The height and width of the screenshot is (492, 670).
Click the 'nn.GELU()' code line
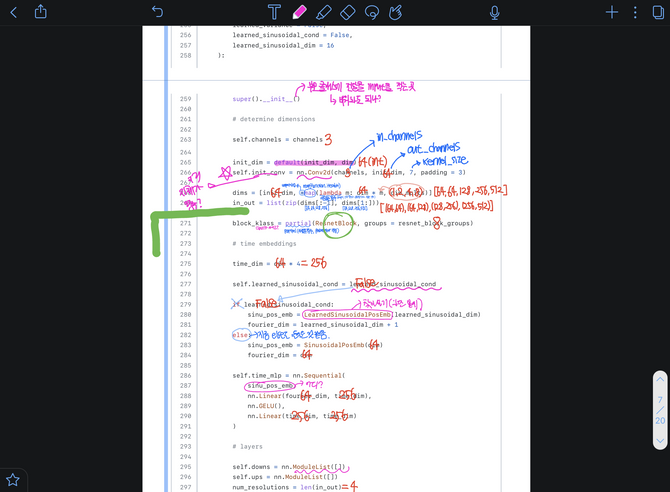pyautogui.click(x=266, y=406)
